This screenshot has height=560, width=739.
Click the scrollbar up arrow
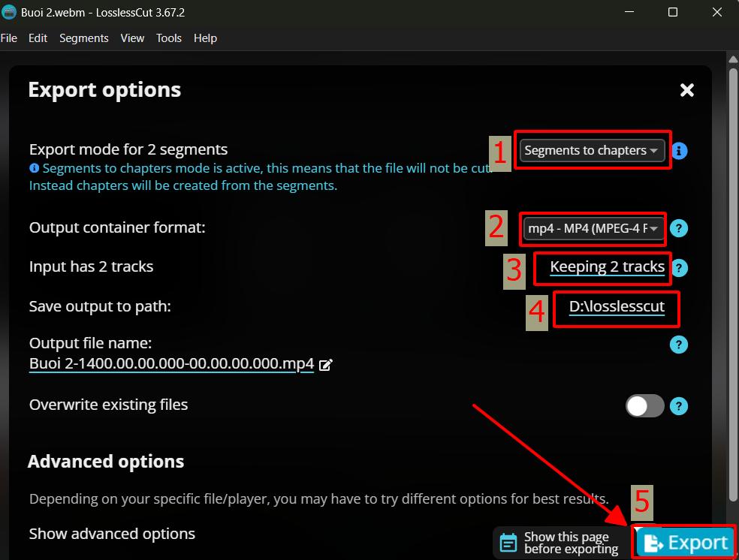point(732,59)
